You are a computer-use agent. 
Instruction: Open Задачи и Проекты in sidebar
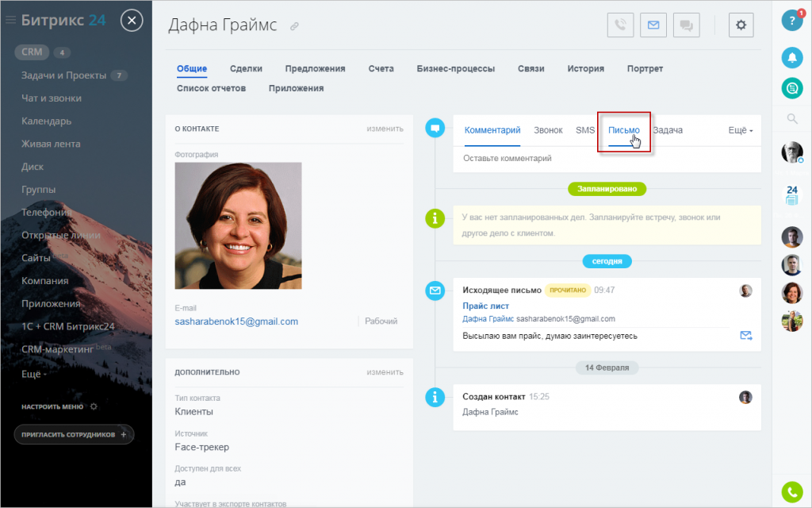(x=63, y=75)
